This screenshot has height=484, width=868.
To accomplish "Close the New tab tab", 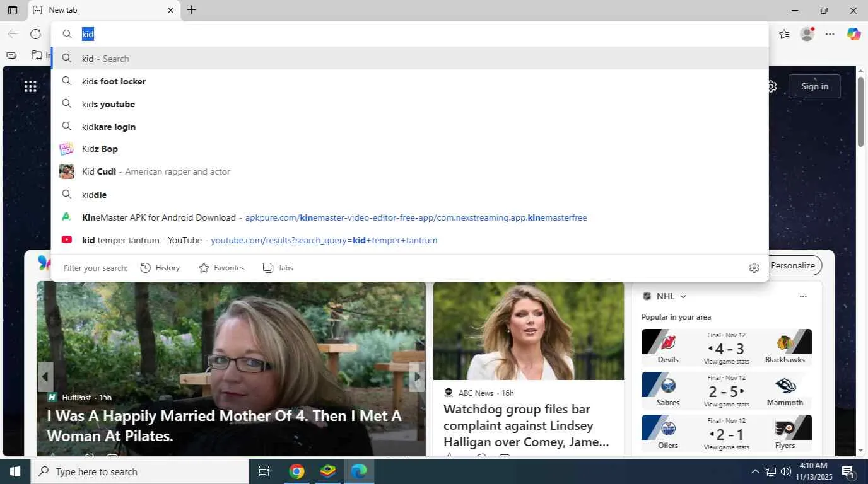I will (x=170, y=10).
